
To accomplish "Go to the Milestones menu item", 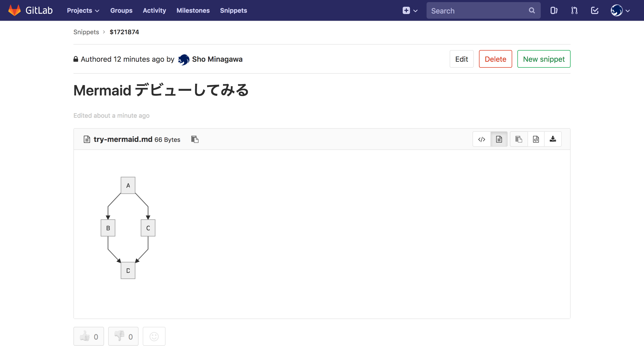I will pyautogui.click(x=193, y=10).
